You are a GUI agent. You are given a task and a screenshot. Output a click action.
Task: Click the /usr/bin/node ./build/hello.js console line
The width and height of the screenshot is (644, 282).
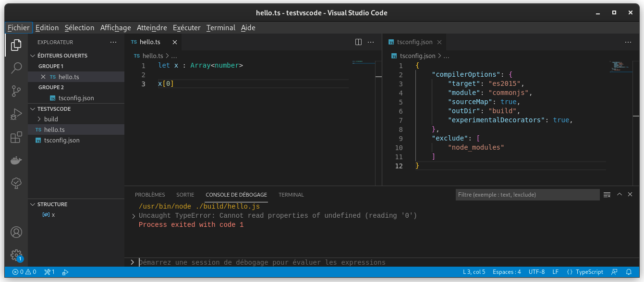point(199,206)
